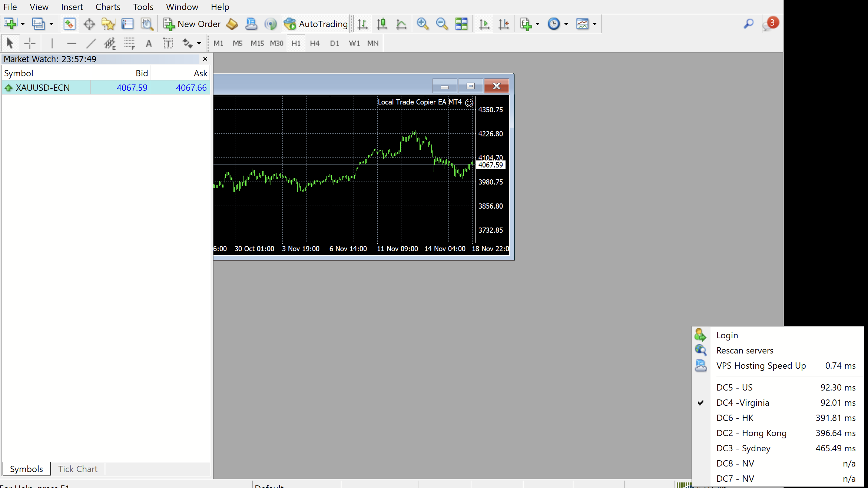This screenshot has width=868, height=488.
Task: Open the Market Watch panel icon
Action: pos(69,24)
